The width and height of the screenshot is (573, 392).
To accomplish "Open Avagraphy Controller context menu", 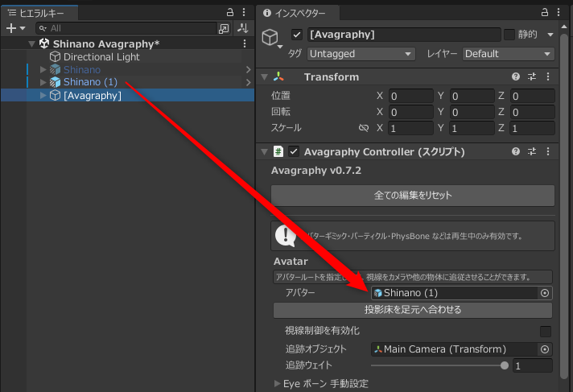I will [x=548, y=151].
